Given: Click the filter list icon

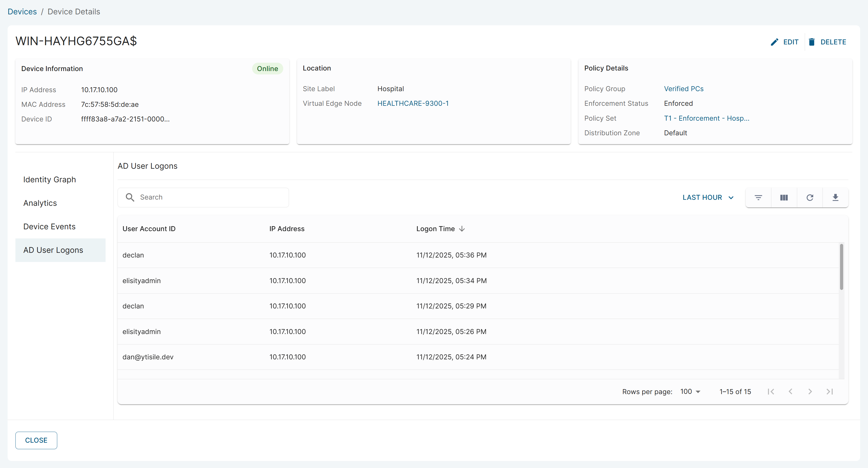Looking at the screenshot, I should 758,198.
